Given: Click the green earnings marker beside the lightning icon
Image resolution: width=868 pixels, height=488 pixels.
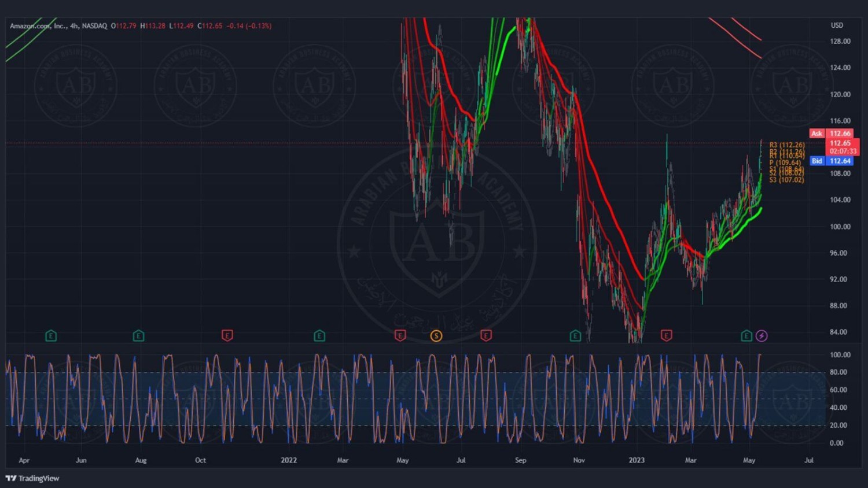Looking at the screenshot, I should point(746,335).
